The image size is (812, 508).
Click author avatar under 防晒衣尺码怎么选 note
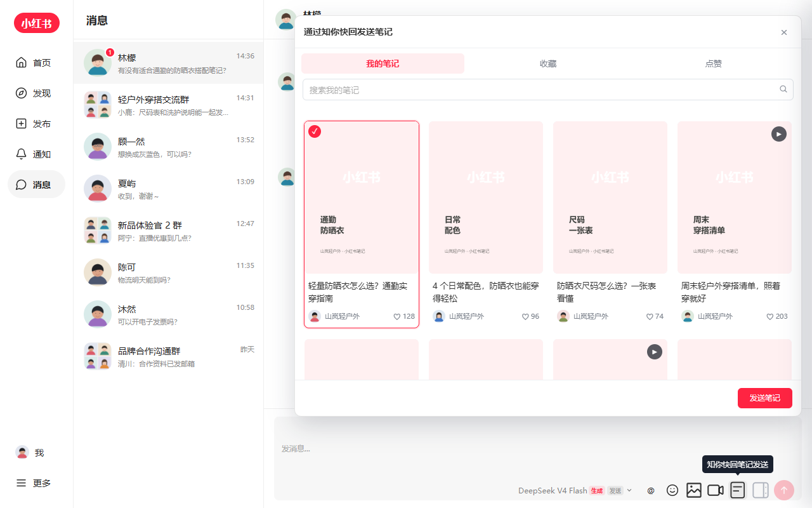tap(563, 316)
